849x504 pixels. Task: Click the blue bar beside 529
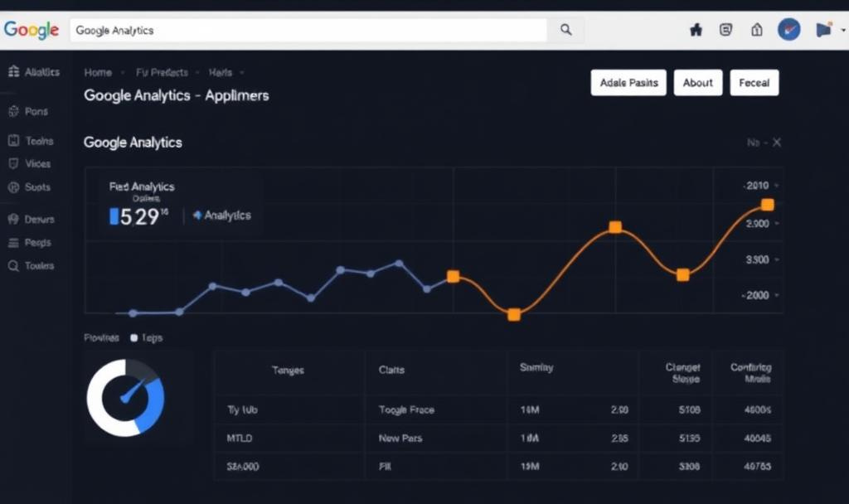tap(114, 216)
